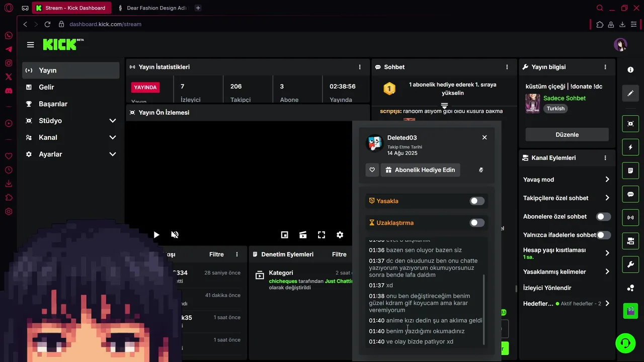The image size is (644, 362).
Task: Click the lightning bolt icon in right toolbar
Action: (630, 147)
